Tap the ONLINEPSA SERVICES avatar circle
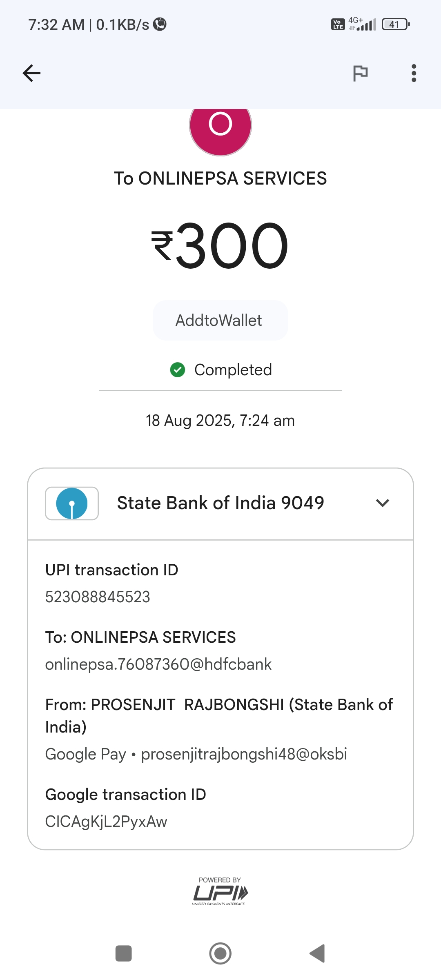Image resolution: width=441 pixels, height=980 pixels. tap(220, 127)
